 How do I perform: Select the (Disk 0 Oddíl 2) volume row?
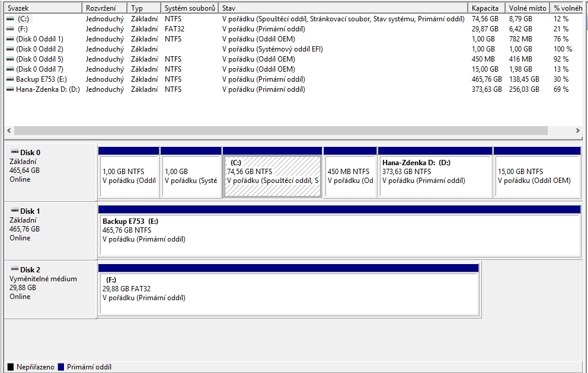tap(294, 49)
